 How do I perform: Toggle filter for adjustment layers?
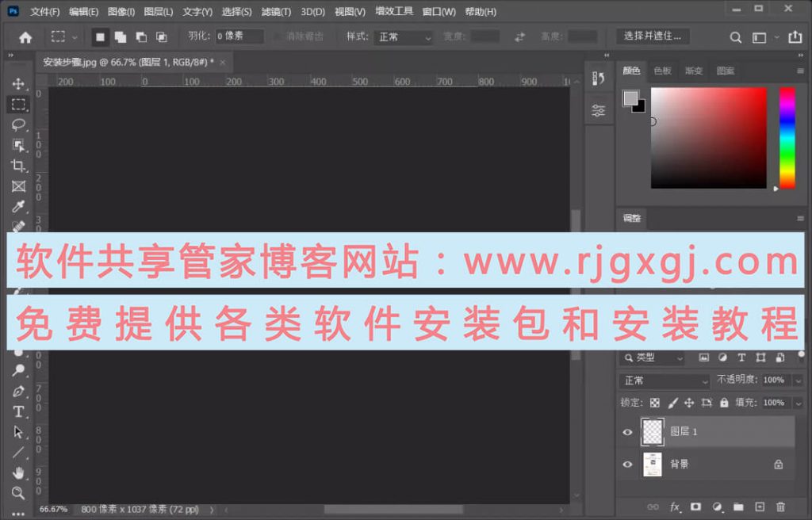pos(722,357)
